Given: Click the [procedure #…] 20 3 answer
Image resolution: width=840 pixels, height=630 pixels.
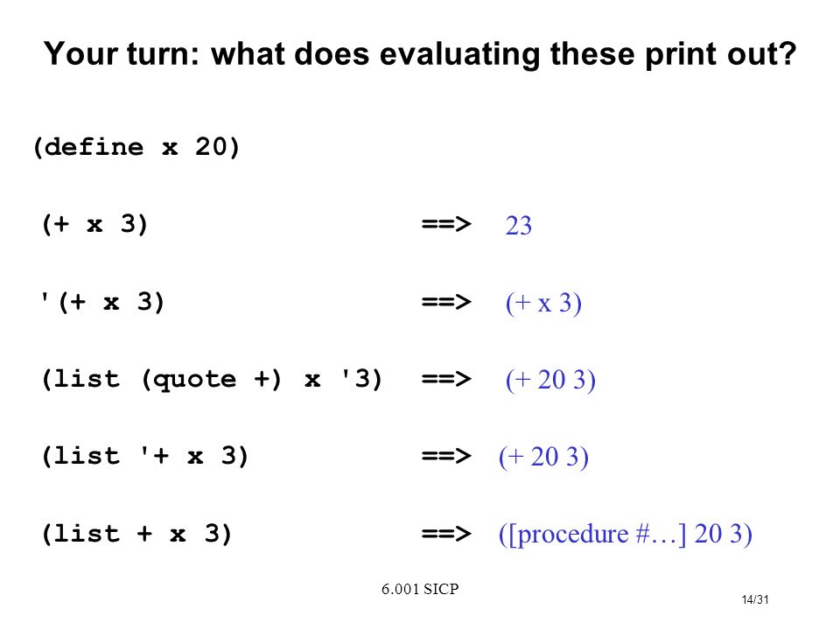Looking at the screenshot, I should 625,535.
